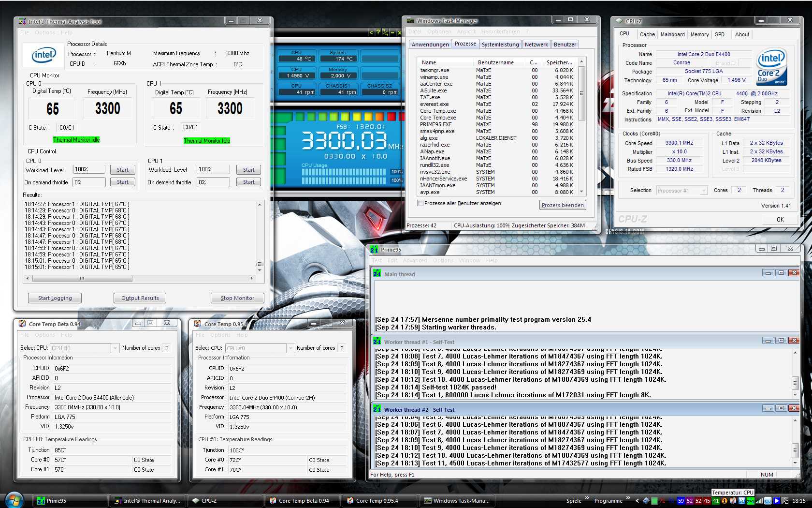Click Worker thread #1 window icon
812x508 pixels.
point(377,342)
